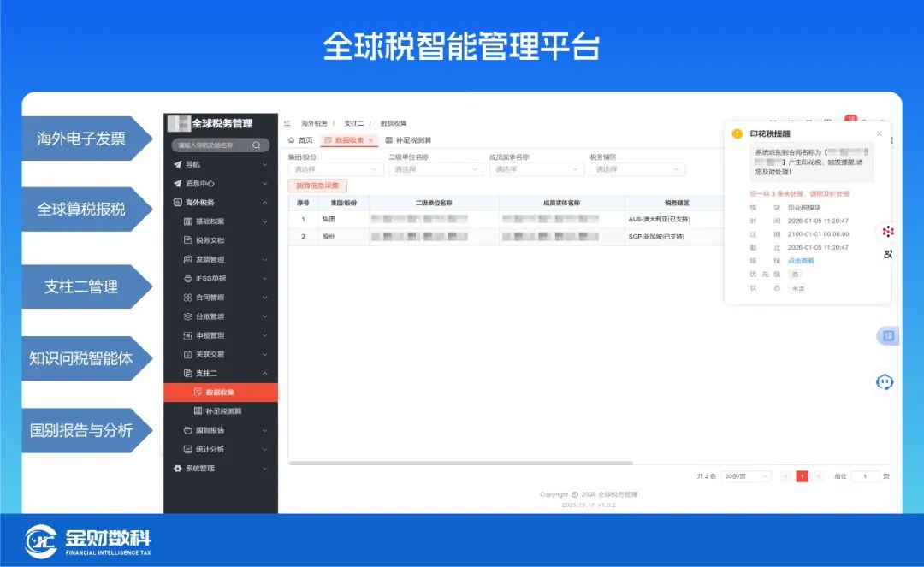924x567 pixels.
Task: Collapse the 海外税务 menu chevron
Action: coord(264,202)
